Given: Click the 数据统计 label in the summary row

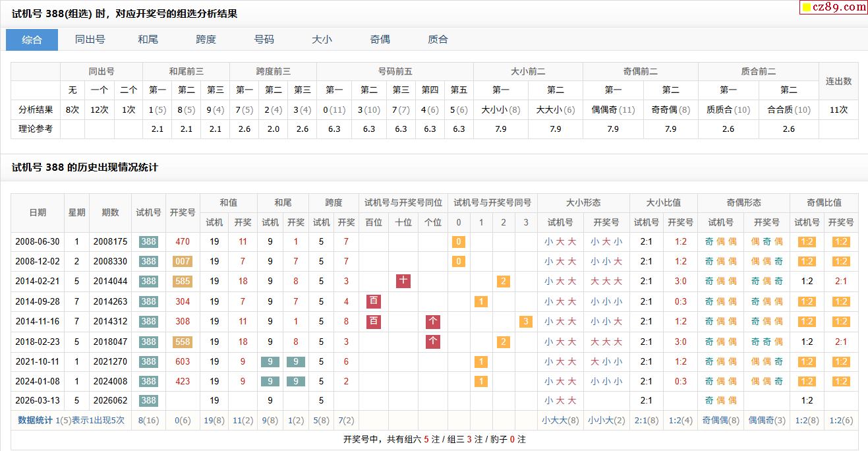Looking at the screenshot, I should click(35, 420).
